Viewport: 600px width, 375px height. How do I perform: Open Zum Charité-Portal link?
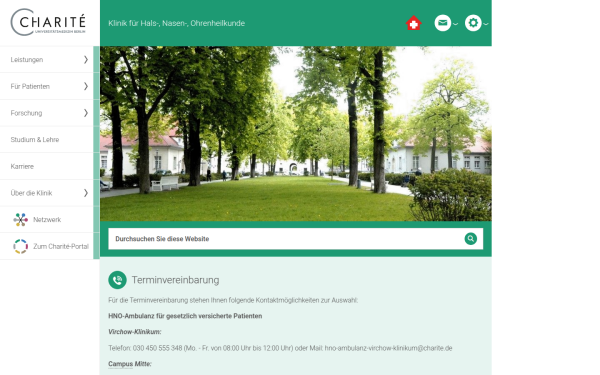pos(61,246)
